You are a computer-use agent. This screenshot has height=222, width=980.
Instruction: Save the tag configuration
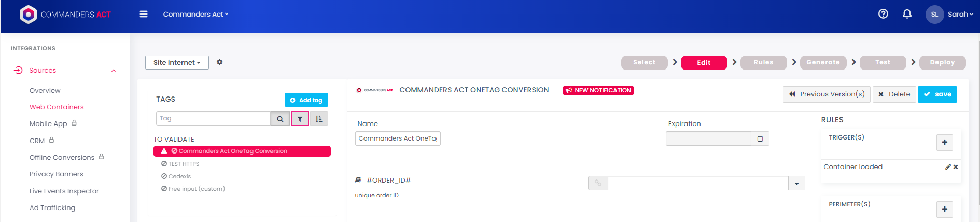pyautogui.click(x=937, y=94)
